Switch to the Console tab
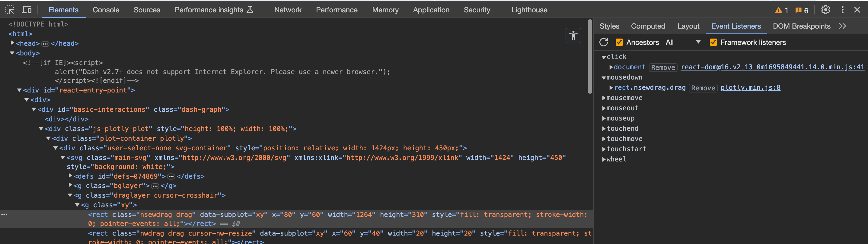The width and height of the screenshot is (868, 244). coord(106,10)
